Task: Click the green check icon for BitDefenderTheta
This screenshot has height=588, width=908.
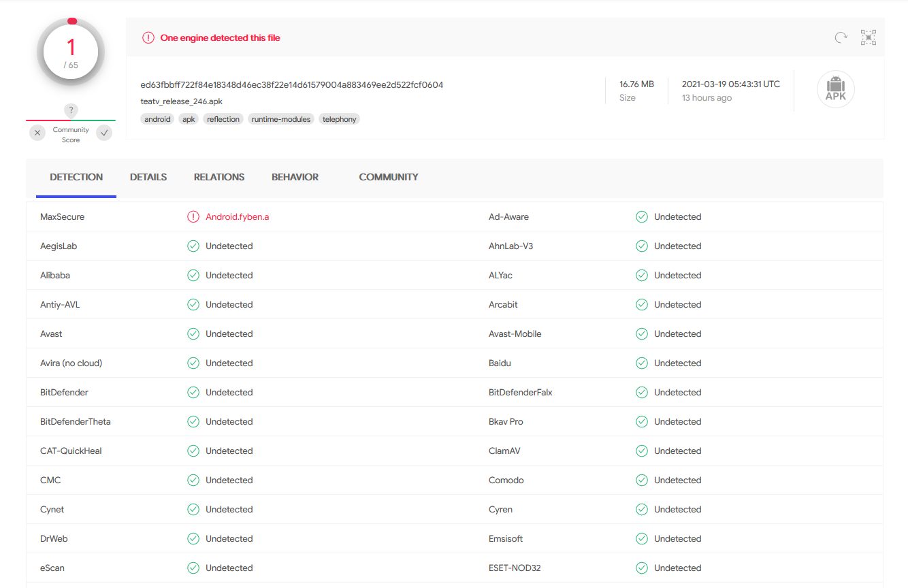Action: tap(193, 422)
